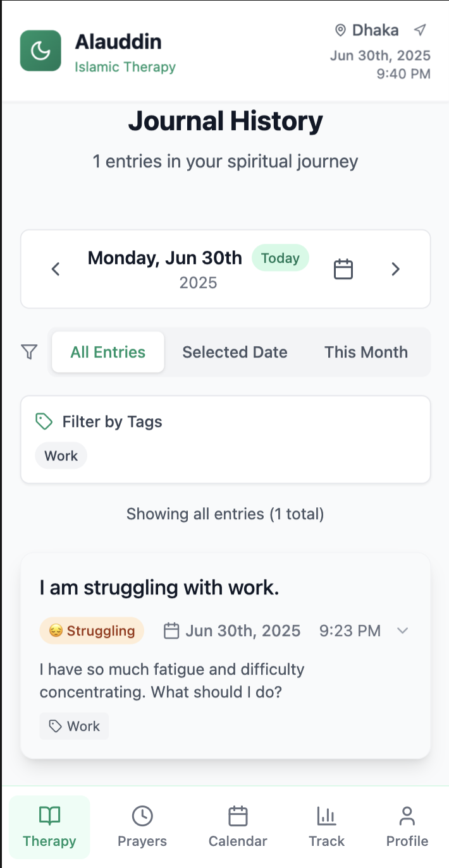Open the calendar picker icon in date bar
Image resolution: width=449 pixels, height=868 pixels.
tap(343, 269)
